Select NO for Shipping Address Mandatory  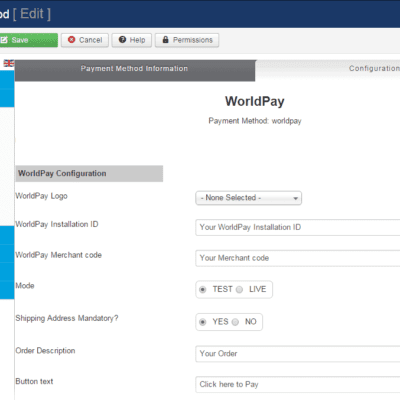[235, 322]
